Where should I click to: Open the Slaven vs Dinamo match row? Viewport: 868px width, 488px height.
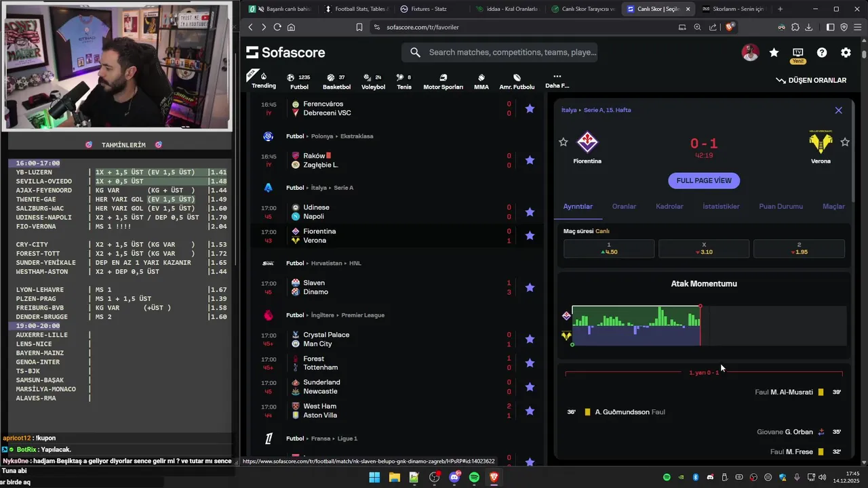pyautogui.click(x=397, y=287)
